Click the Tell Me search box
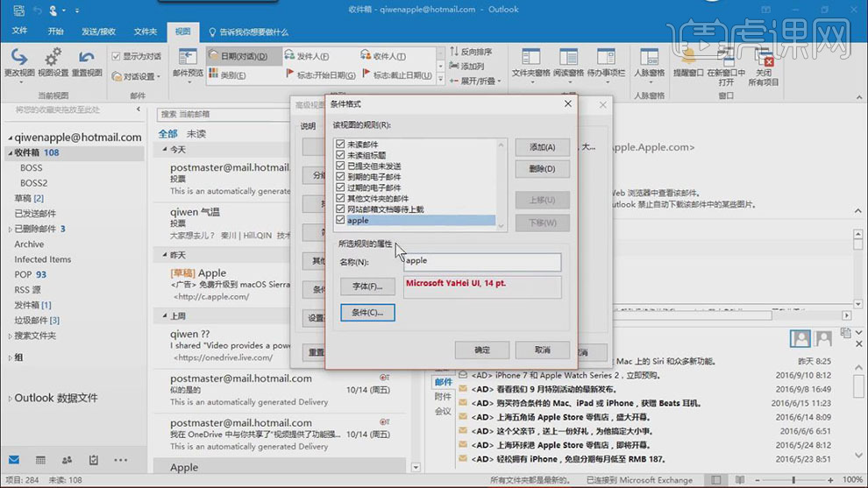 coord(248,32)
